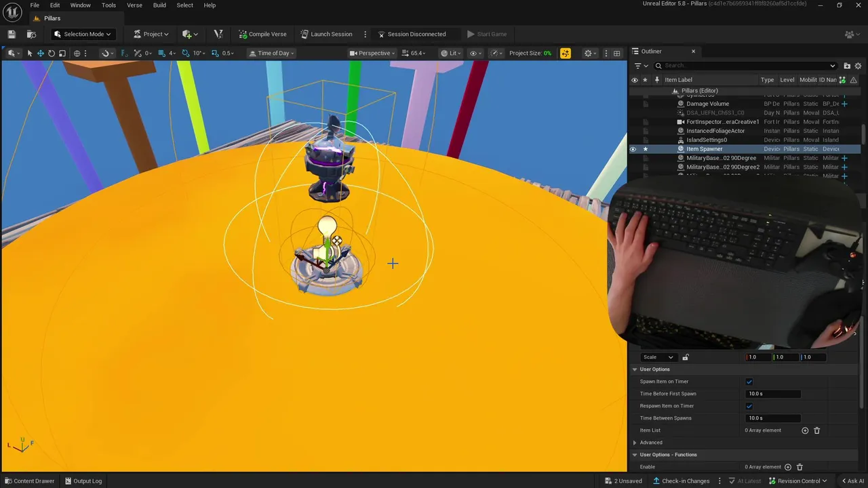Click the viewport layout grid icon
The width and height of the screenshot is (868, 488).
click(616, 53)
